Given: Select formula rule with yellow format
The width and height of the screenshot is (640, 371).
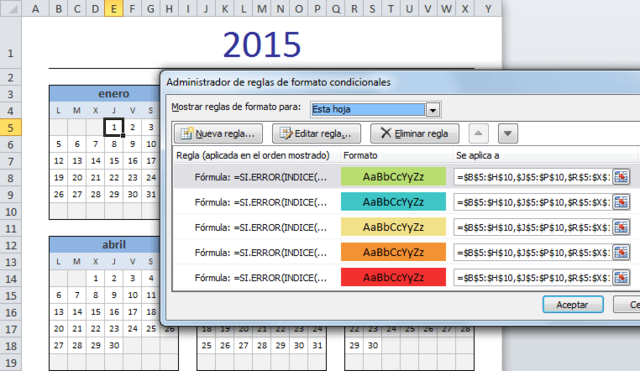Looking at the screenshot, I should click(x=260, y=228).
